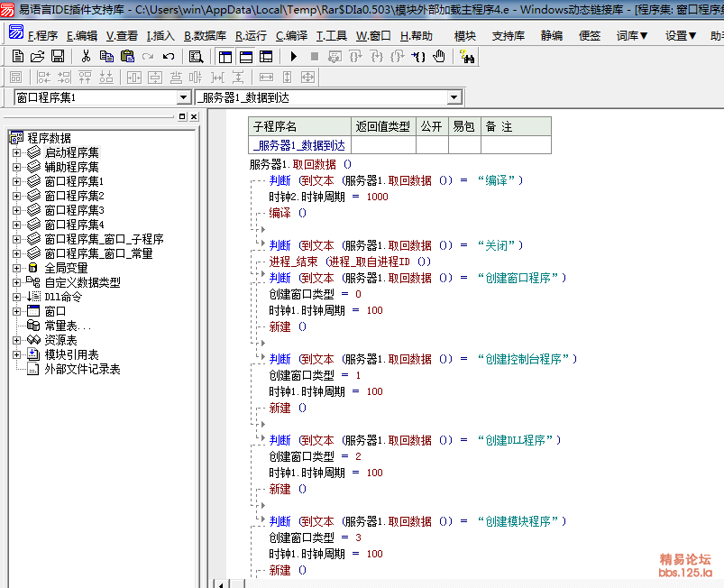
Task: Open the I.插入 menu
Action: tap(160, 35)
